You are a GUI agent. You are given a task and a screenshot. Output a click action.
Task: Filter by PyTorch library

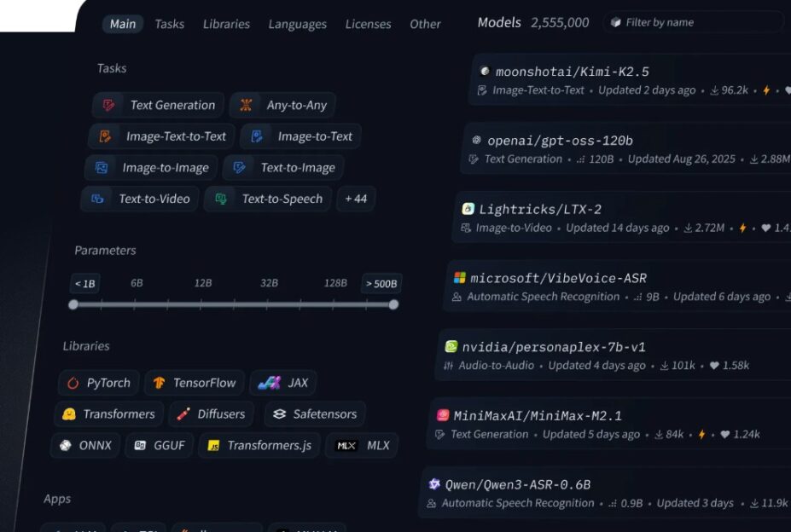coord(99,383)
